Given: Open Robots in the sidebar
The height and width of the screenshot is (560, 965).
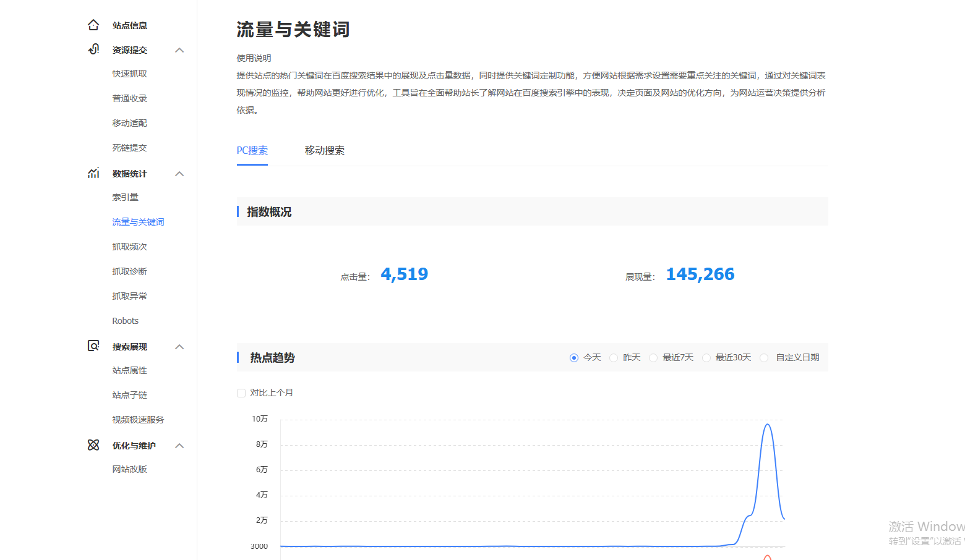Looking at the screenshot, I should click(126, 321).
